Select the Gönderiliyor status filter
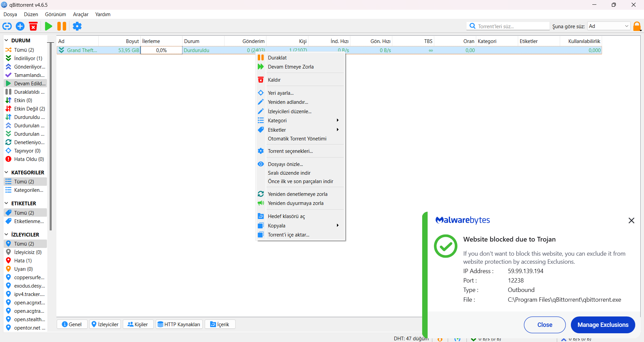 click(25, 67)
